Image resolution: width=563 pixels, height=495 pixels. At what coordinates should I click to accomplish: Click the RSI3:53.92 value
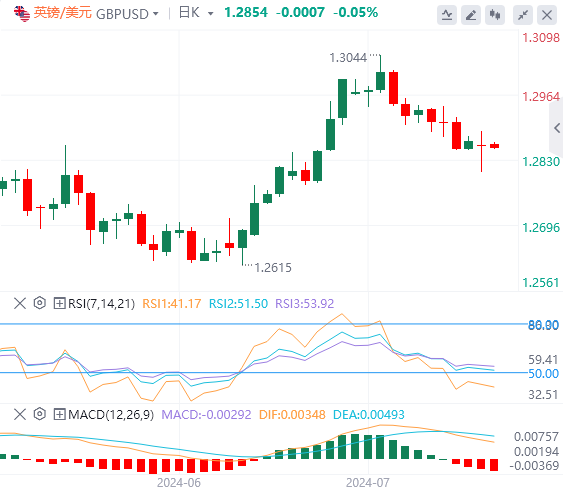tap(304, 304)
